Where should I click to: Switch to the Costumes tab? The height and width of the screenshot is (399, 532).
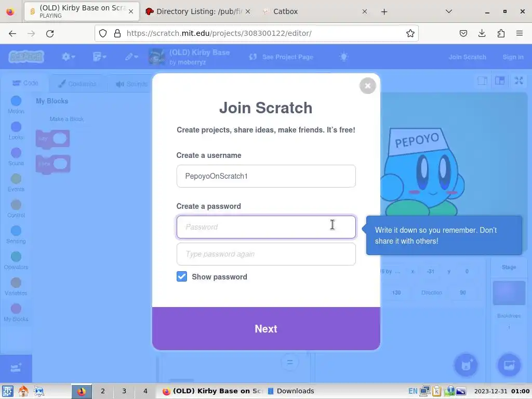[77, 84]
